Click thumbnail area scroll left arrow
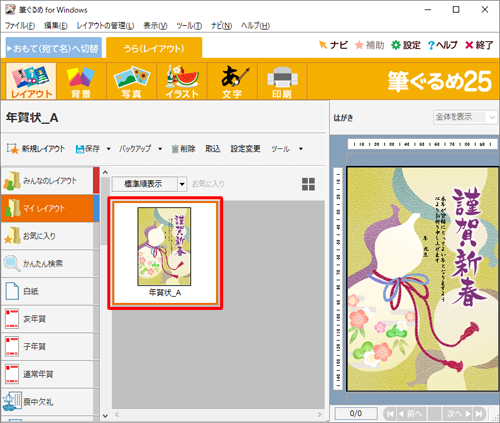The height and width of the screenshot is (423, 500). point(117,414)
